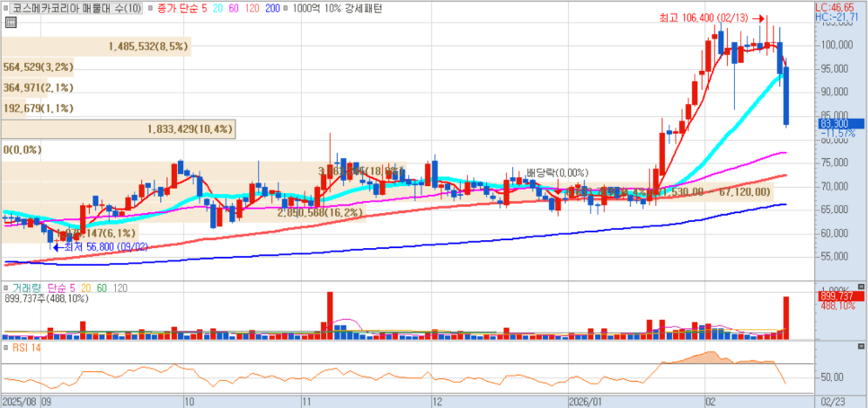Click the 2025/08 date axis label
The height and width of the screenshot is (408, 868).
pyautogui.click(x=19, y=402)
